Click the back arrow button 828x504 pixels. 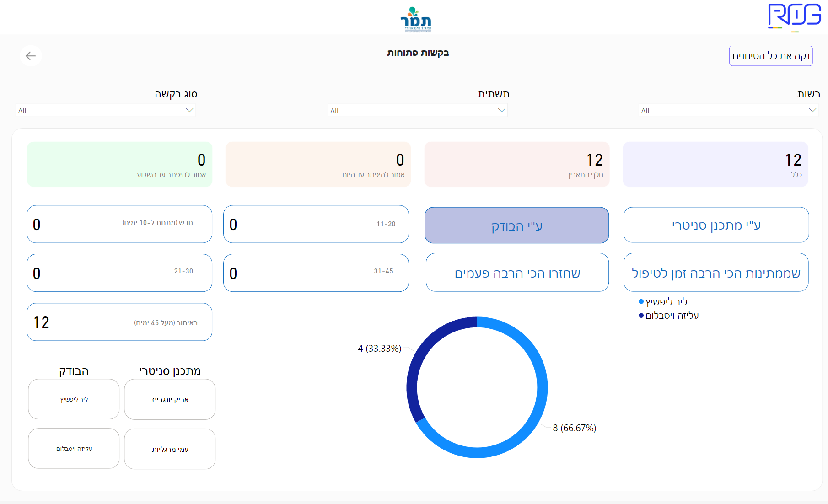coord(31,56)
